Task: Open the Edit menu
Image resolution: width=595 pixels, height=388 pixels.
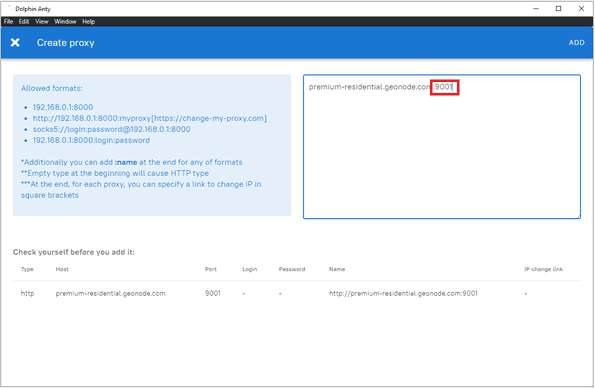Action: pyautogui.click(x=24, y=22)
